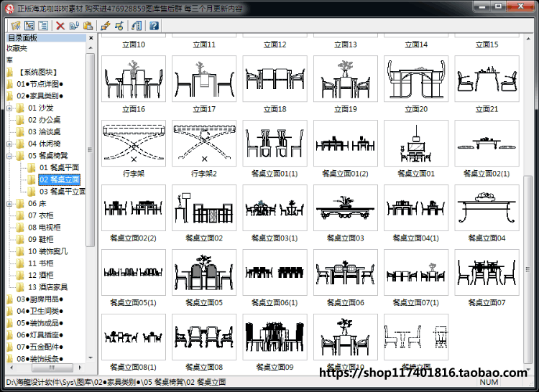Viewport: 539px width, 392px height.
Task: Expand the 04 休闲椅 tree node
Action: pos(9,144)
